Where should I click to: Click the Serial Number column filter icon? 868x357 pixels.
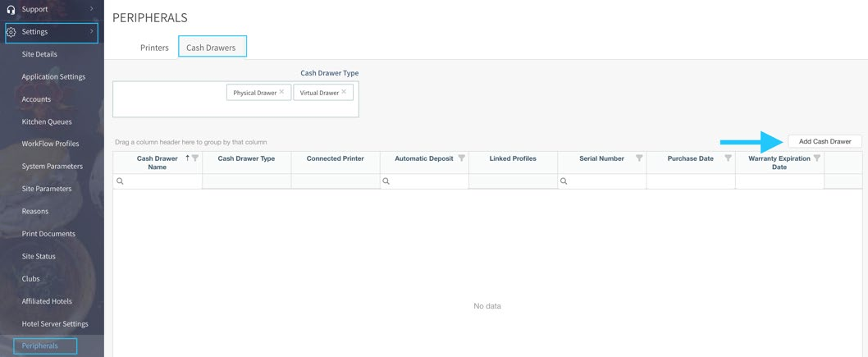pos(639,158)
